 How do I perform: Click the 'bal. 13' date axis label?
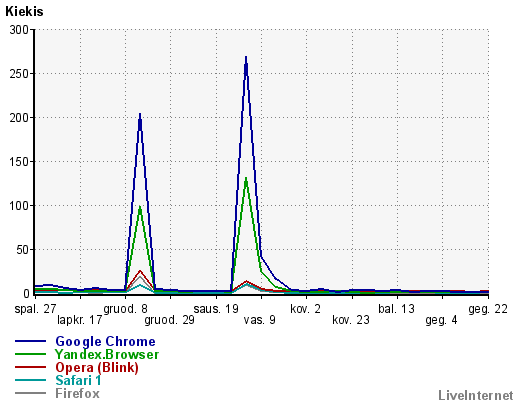coord(396,309)
